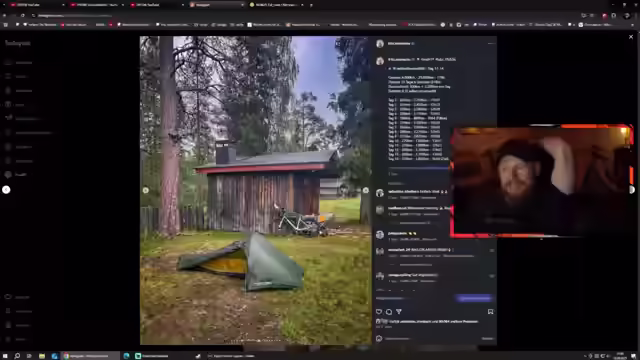Open Instagram Messages in the sidebar
Image resolution: width=640 pixels, height=360 pixels.
(x=22, y=119)
